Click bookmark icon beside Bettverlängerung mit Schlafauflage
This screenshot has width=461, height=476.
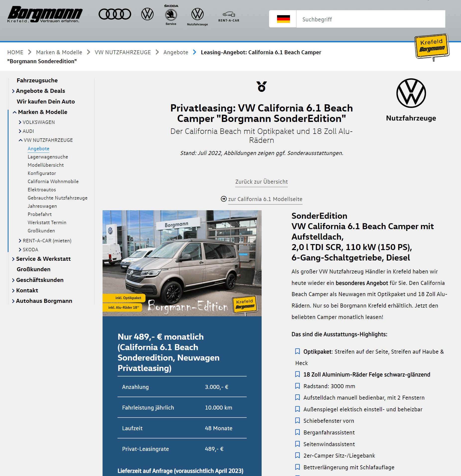click(297, 467)
